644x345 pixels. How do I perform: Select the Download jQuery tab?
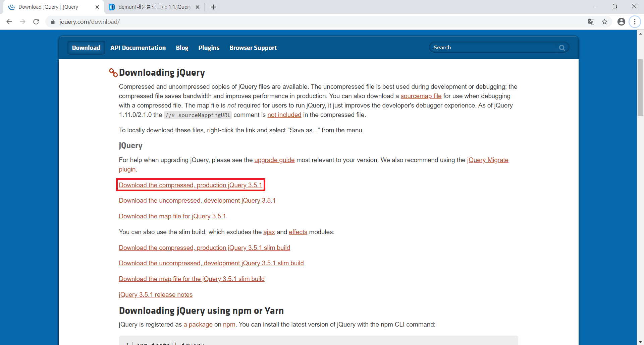click(53, 7)
